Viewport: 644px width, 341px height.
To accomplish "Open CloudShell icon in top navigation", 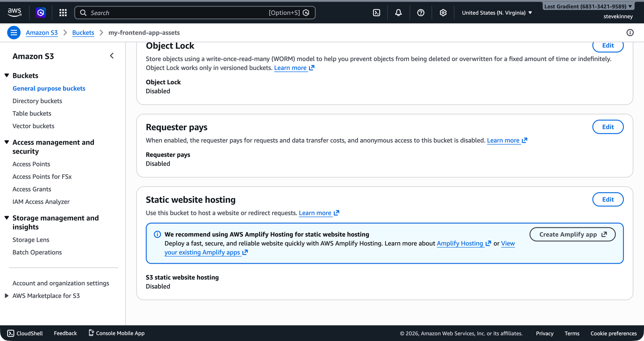I will click(376, 13).
